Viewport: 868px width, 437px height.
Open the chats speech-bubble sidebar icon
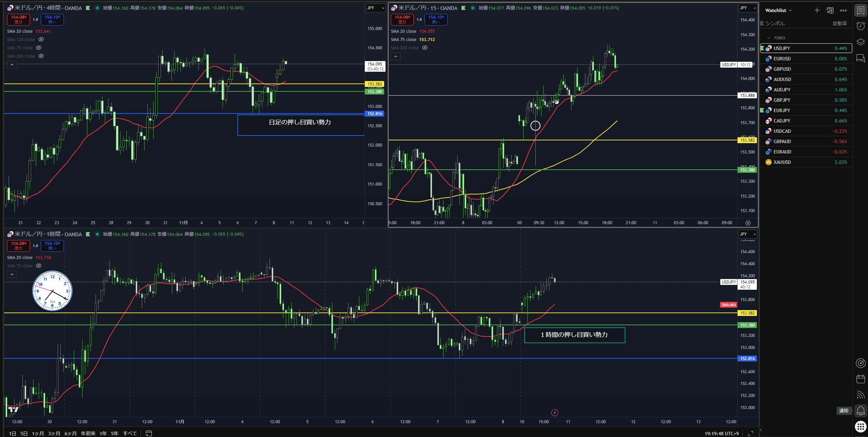(x=860, y=58)
